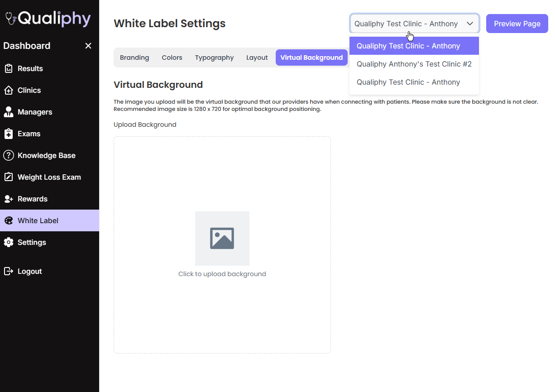Click the Dashboard heading

tap(27, 46)
